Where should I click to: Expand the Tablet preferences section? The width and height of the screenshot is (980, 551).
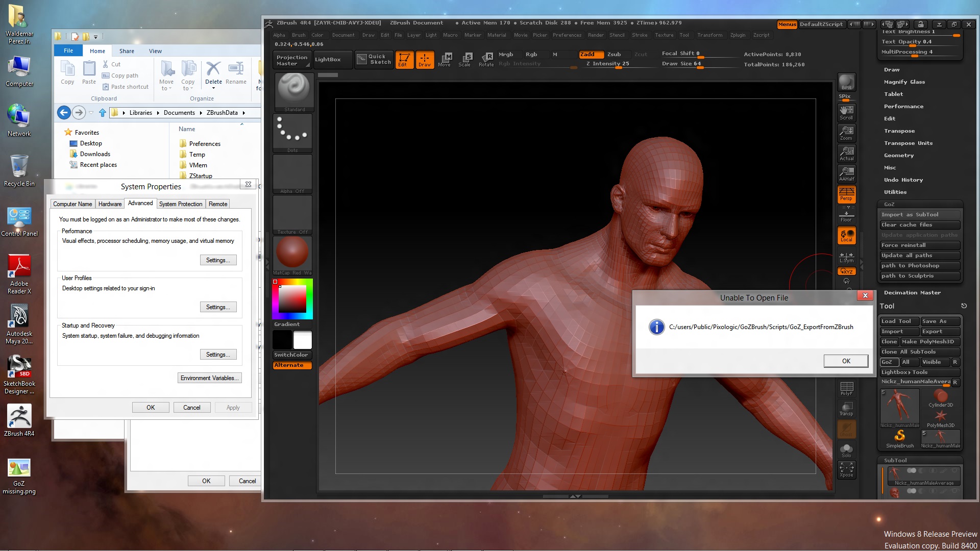pos(893,94)
